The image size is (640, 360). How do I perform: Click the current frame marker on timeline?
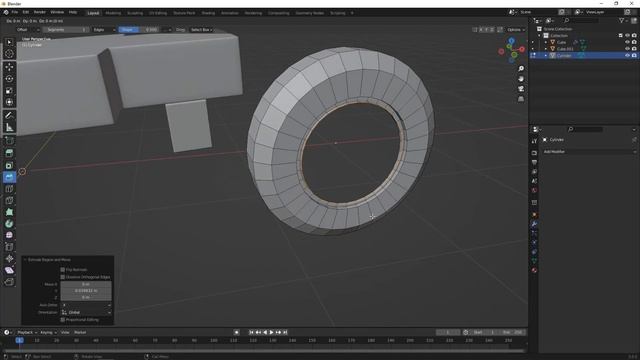tap(19, 340)
